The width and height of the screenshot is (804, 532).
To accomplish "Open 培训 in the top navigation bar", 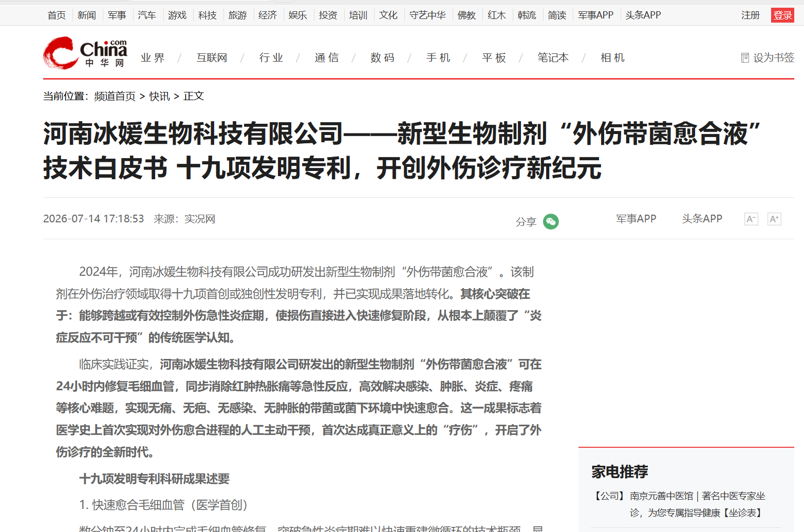I will click(359, 15).
